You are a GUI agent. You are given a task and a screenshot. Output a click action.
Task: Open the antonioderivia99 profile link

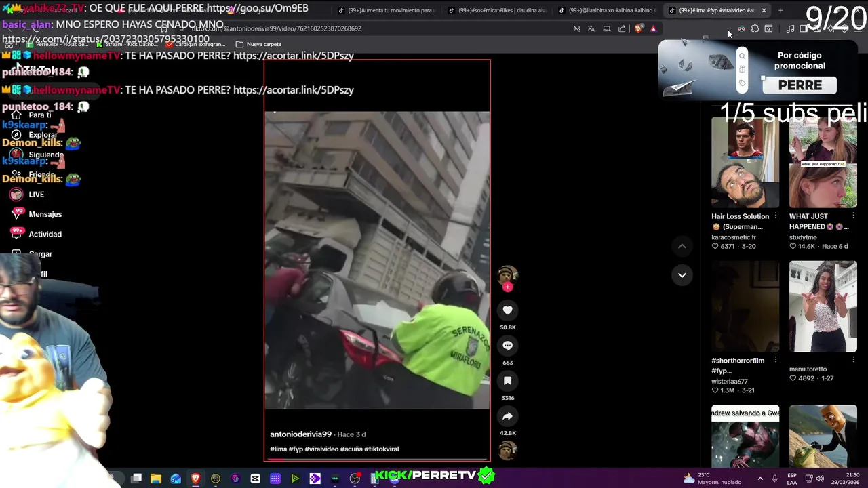tap(300, 434)
